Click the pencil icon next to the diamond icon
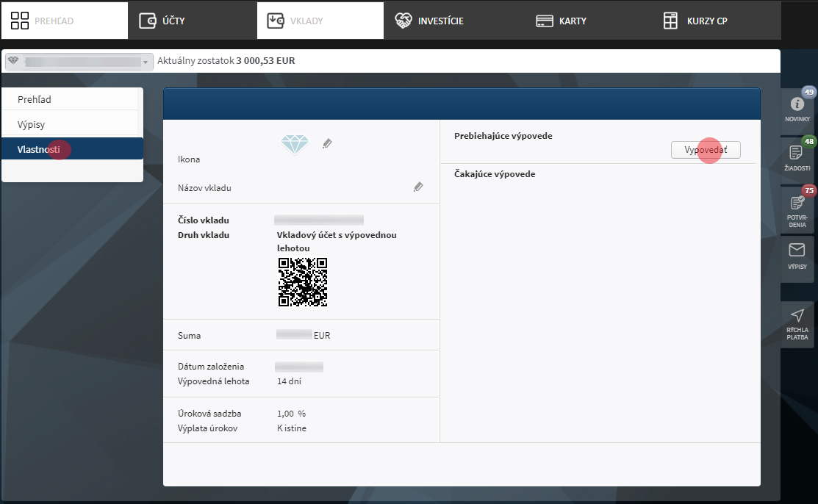The image size is (818, 504). pyautogui.click(x=327, y=144)
